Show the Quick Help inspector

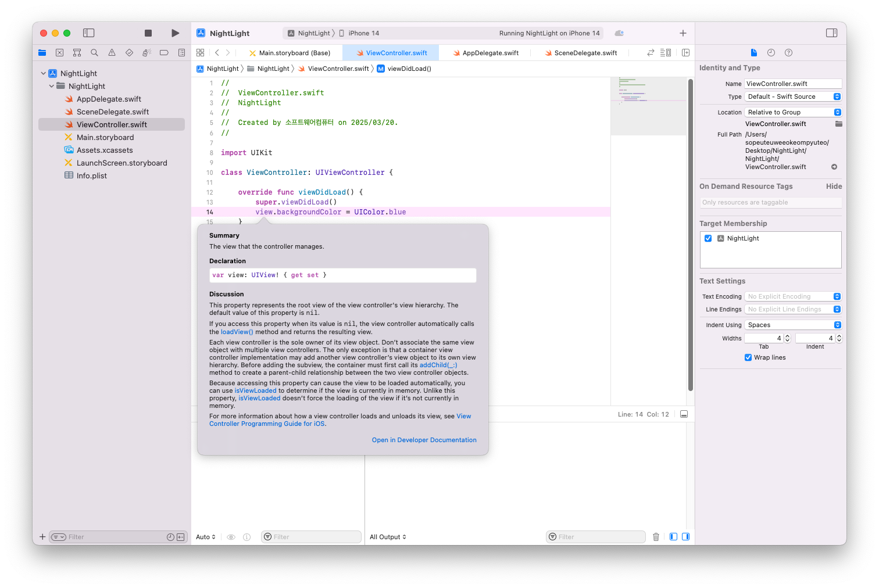(x=788, y=53)
